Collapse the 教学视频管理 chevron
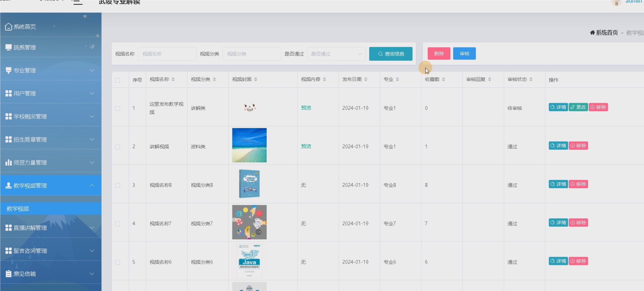644x291 pixels. [x=92, y=185]
